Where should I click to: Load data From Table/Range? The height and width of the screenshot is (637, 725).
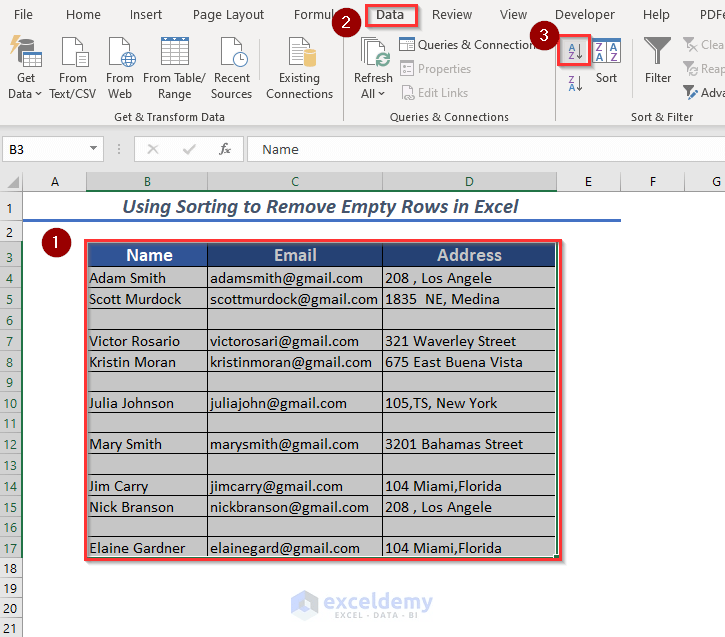click(x=174, y=67)
